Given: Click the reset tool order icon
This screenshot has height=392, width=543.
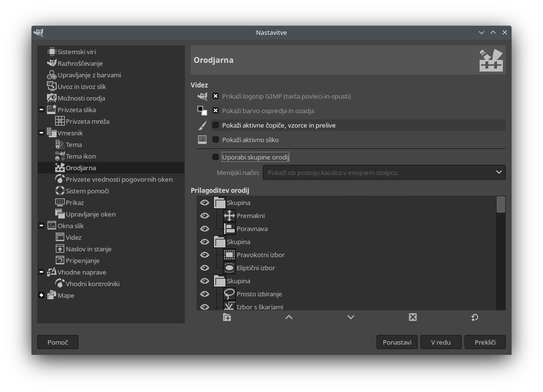Looking at the screenshot, I should click(x=475, y=317).
